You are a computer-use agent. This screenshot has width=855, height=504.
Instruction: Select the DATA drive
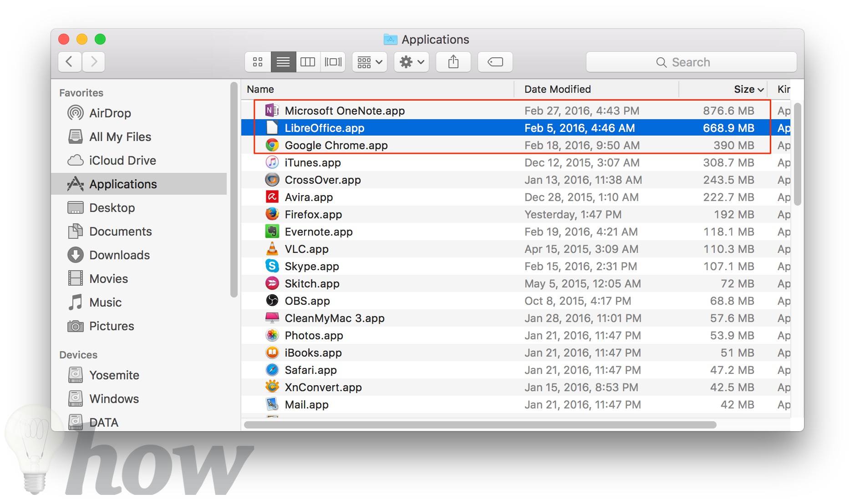pyautogui.click(x=139, y=422)
